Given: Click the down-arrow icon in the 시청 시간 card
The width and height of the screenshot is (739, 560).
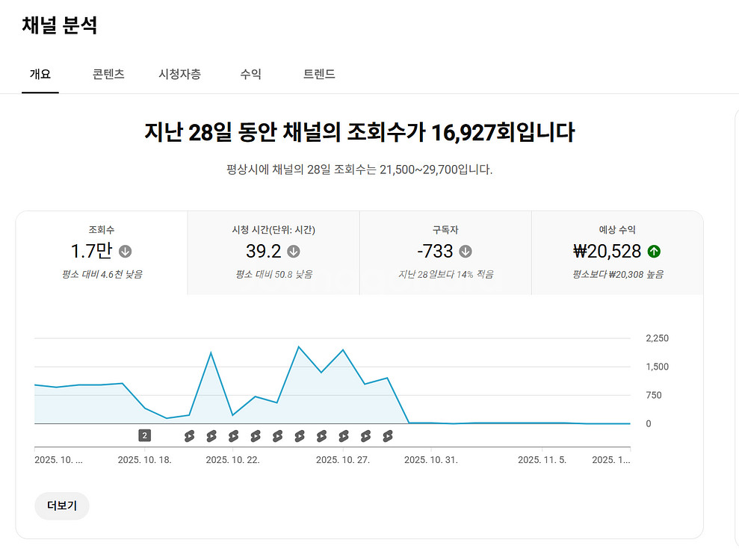Looking at the screenshot, I should (x=293, y=252).
